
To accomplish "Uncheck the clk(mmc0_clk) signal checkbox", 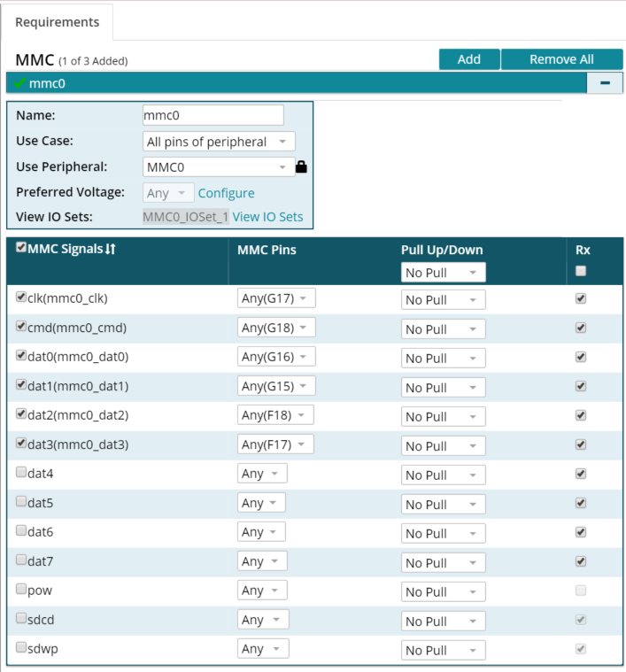I will coord(21,297).
